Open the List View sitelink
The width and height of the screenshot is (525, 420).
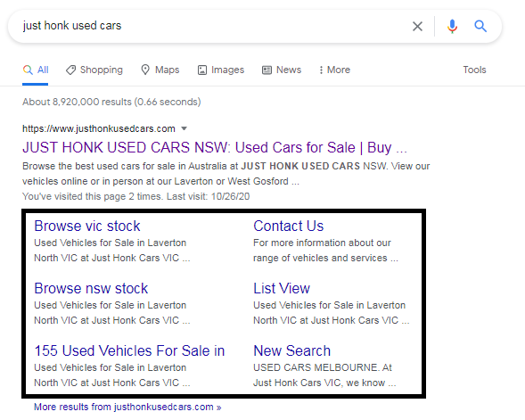click(x=282, y=288)
